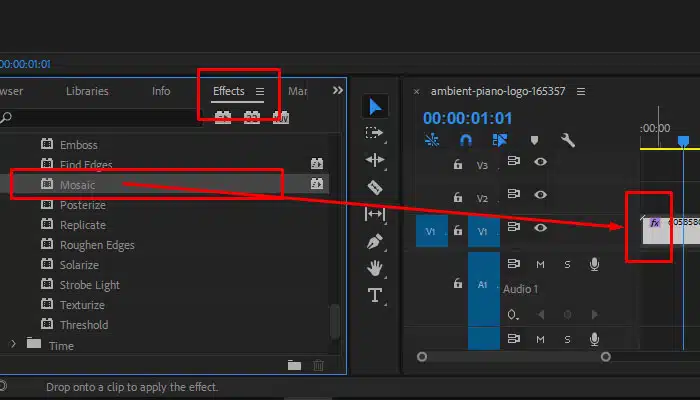Select the Selection arrow tool

pyautogui.click(x=375, y=107)
